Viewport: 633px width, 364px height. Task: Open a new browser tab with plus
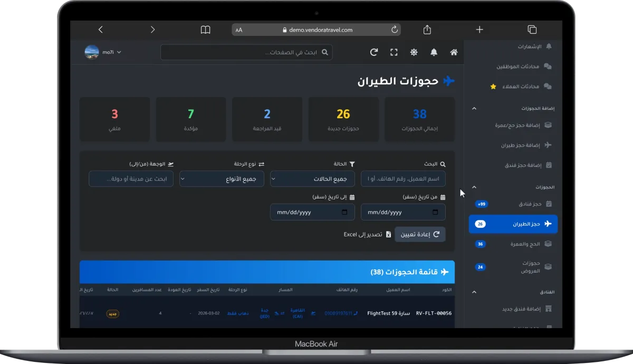coord(479,30)
